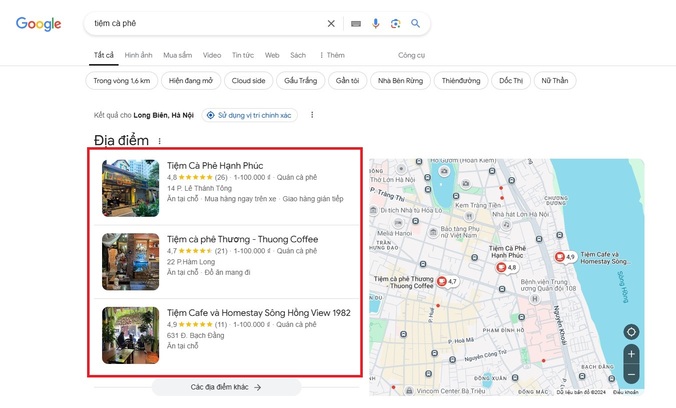Click 'Nhà hát Lớn Hà Nội' music marker
The image size is (676, 408).
[506, 224]
